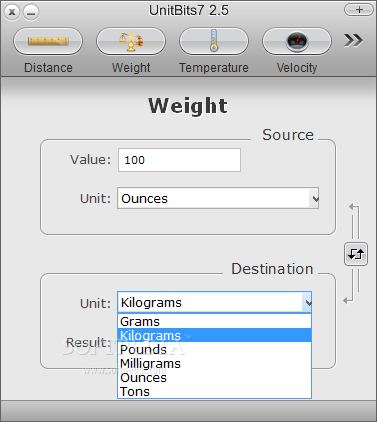The height and width of the screenshot is (422, 377).
Task: Open the Velocity speedometer icon
Action: coord(297,41)
